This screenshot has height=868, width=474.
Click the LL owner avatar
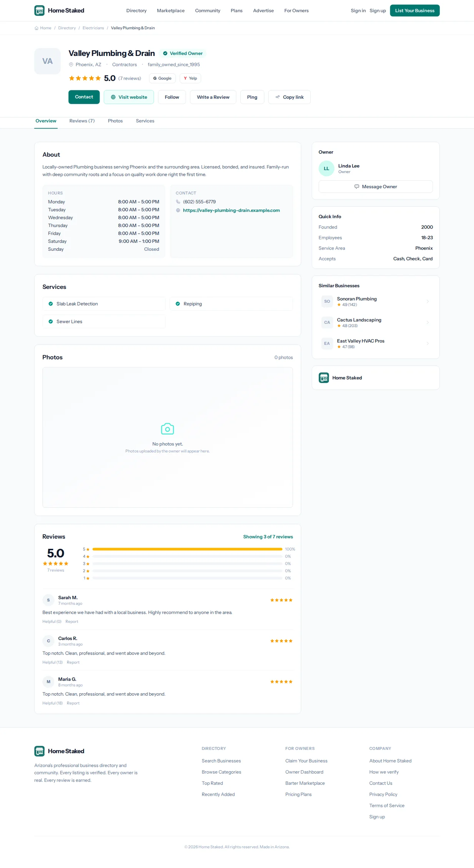[326, 168]
